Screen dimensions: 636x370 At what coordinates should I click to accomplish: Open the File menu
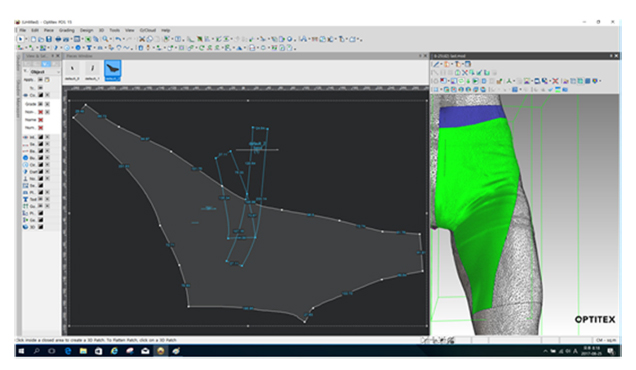tap(23, 30)
